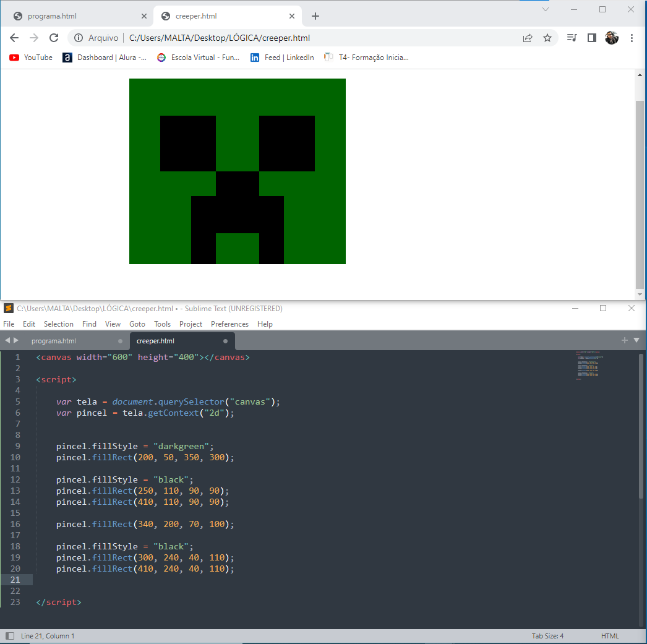Open Sublime Text File menu
Image resolution: width=647 pixels, height=644 pixels.
click(9, 324)
